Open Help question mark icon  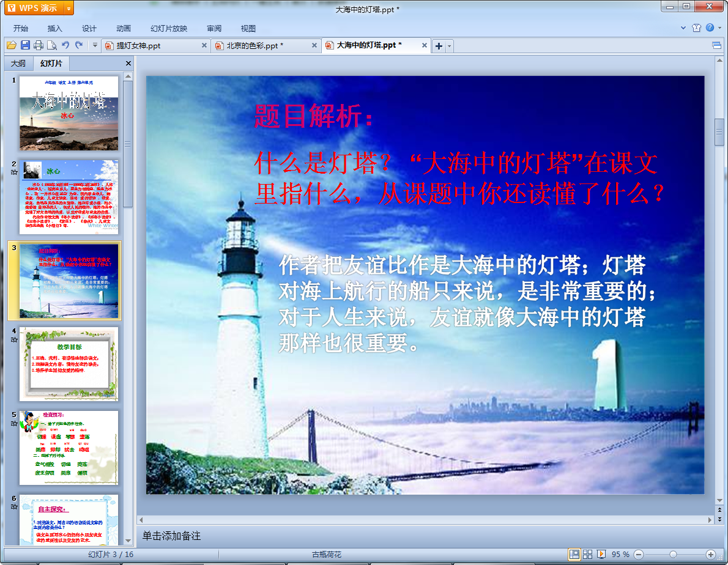pyautogui.click(x=710, y=28)
